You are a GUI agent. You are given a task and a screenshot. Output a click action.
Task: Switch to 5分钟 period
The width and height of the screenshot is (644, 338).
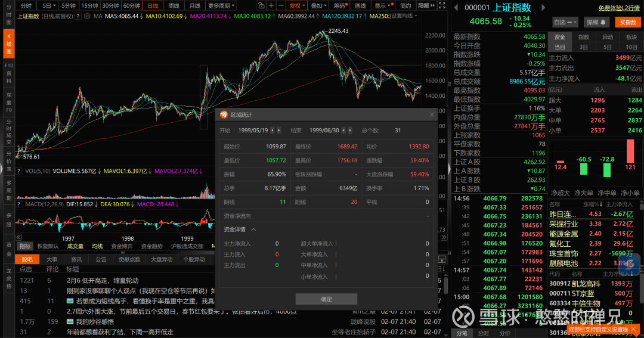pos(68,6)
